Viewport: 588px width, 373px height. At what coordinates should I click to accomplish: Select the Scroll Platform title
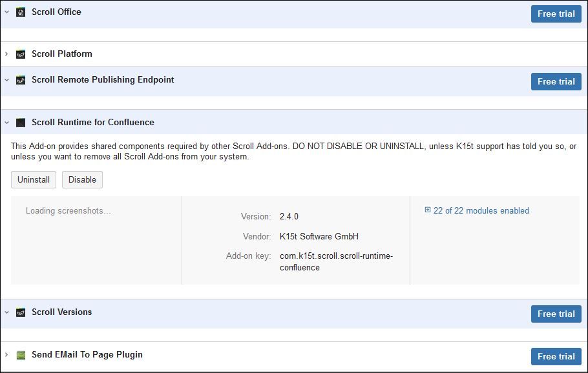62,54
